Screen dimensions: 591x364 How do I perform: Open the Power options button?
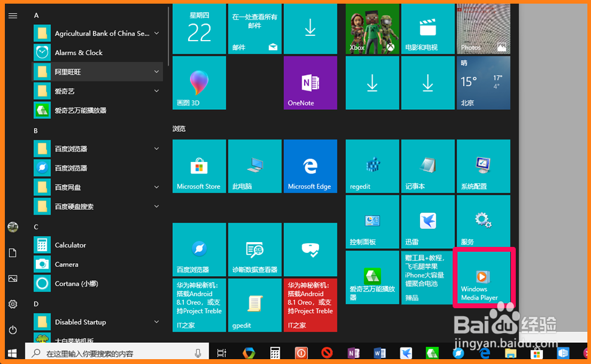click(x=13, y=329)
